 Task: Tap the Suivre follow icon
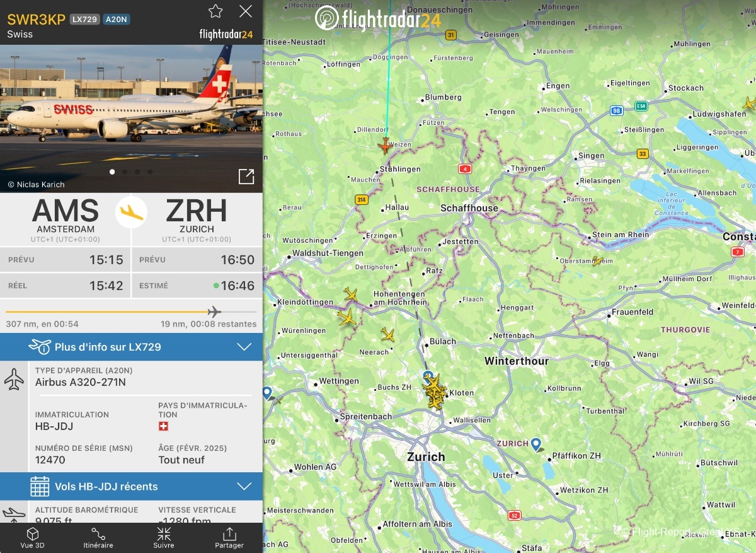click(164, 538)
